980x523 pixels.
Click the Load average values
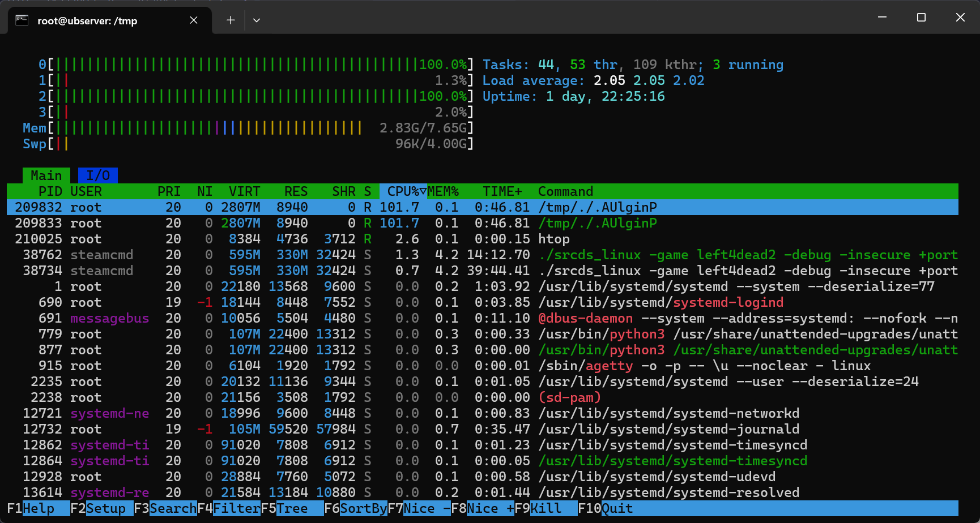(x=649, y=80)
